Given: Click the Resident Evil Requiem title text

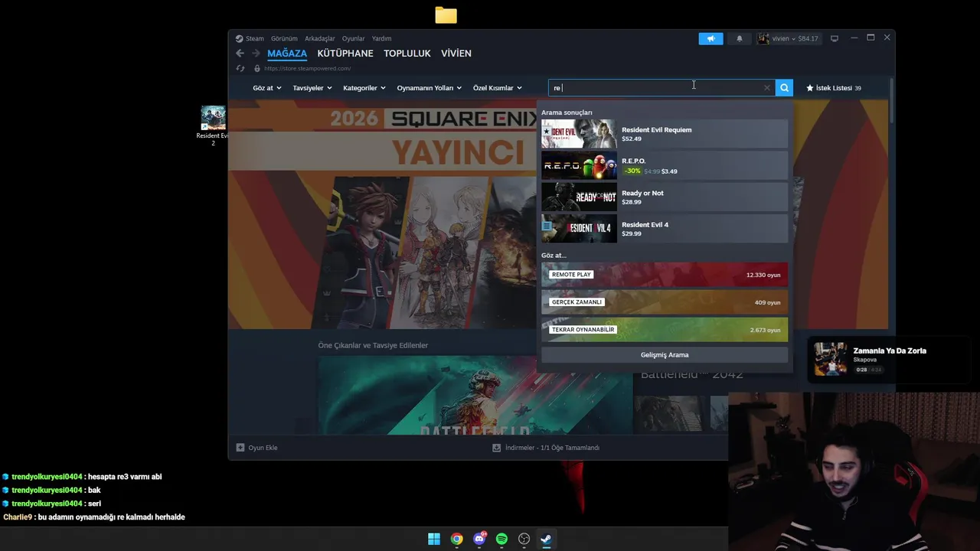Looking at the screenshot, I should tap(656, 130).
